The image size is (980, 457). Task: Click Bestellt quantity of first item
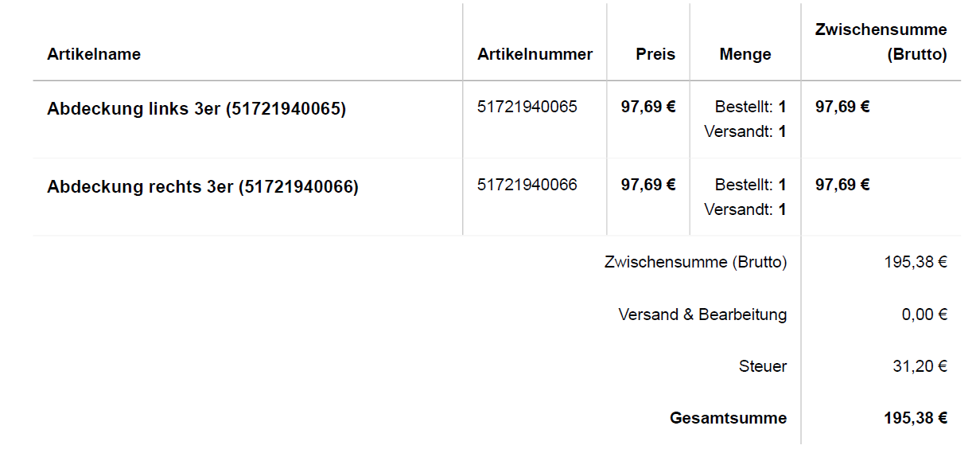point(750,107)
